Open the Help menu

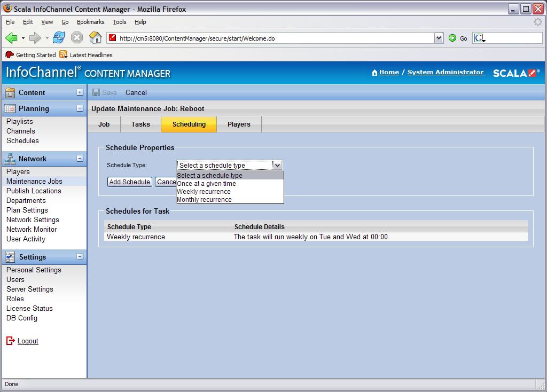(x=140, y=22)
